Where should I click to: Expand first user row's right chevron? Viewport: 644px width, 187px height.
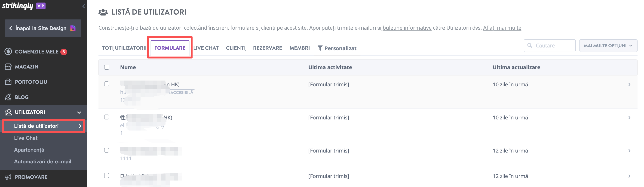tap(629, 85)
